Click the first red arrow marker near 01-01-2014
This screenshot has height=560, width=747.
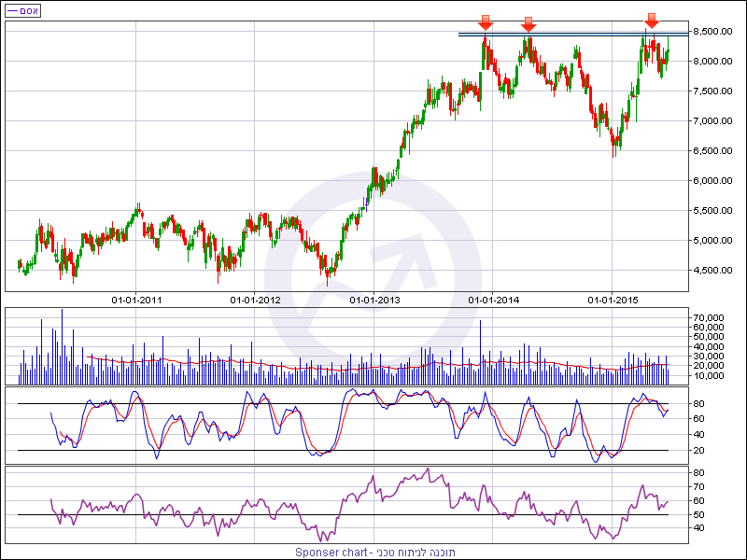point(486,21)
